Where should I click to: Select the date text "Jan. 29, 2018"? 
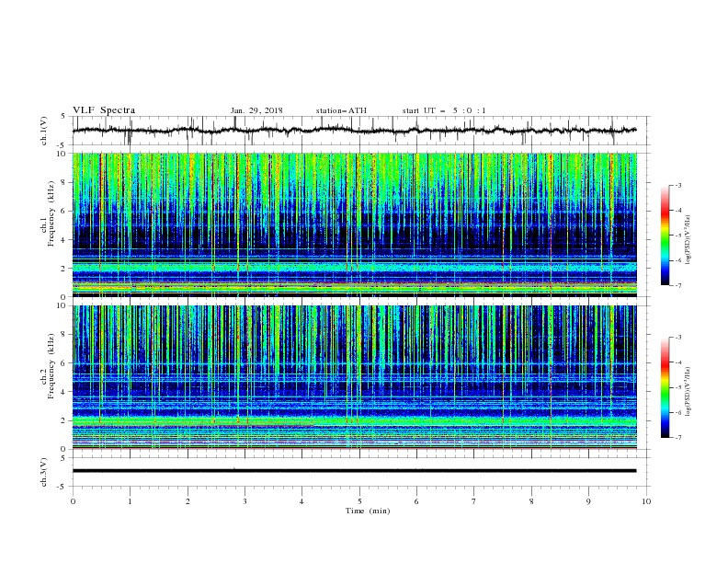(256, 110)
